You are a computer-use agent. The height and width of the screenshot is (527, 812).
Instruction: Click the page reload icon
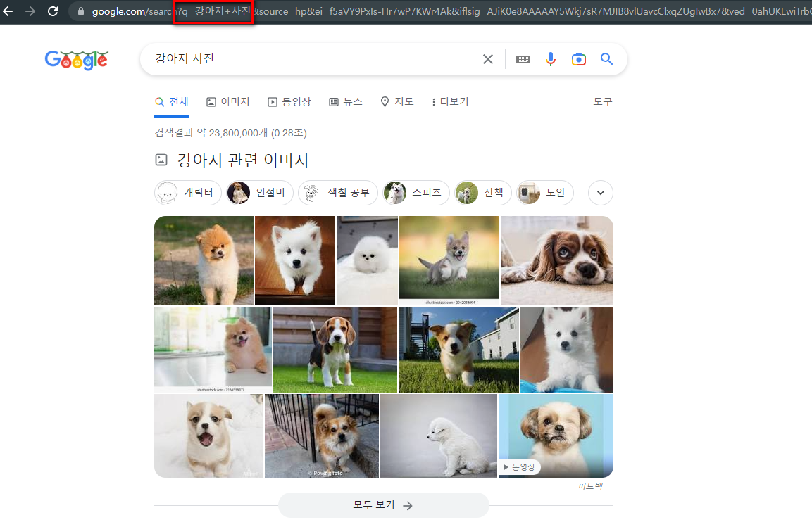[52, 11]
